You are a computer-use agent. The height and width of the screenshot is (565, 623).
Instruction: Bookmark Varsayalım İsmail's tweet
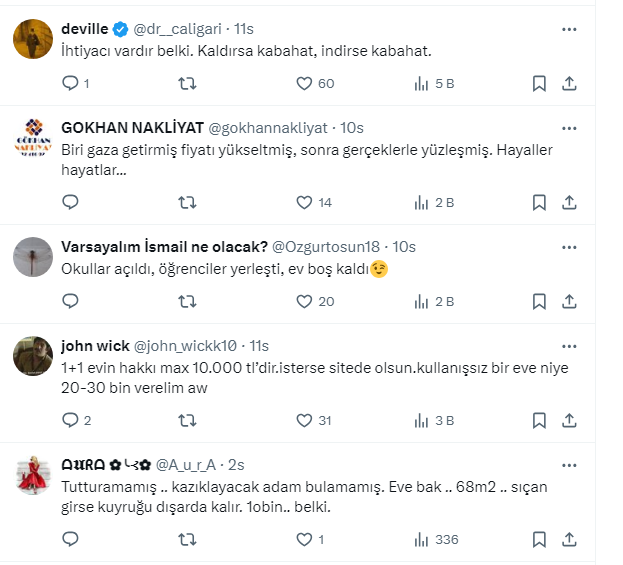539,301
